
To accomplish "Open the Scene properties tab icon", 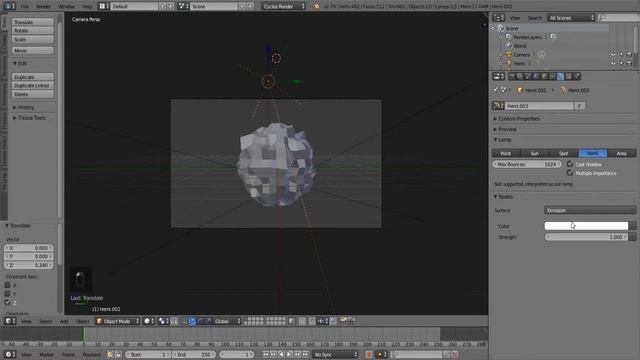I will [528, 76].
